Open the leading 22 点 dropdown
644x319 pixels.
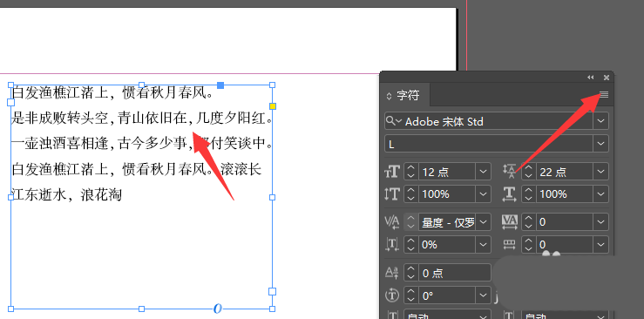coord(601,172)
